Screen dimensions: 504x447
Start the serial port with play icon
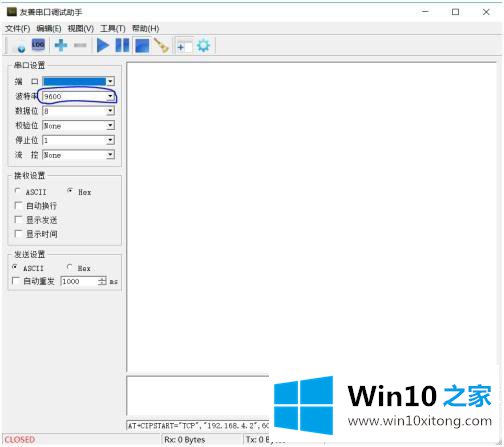point(103,45)
